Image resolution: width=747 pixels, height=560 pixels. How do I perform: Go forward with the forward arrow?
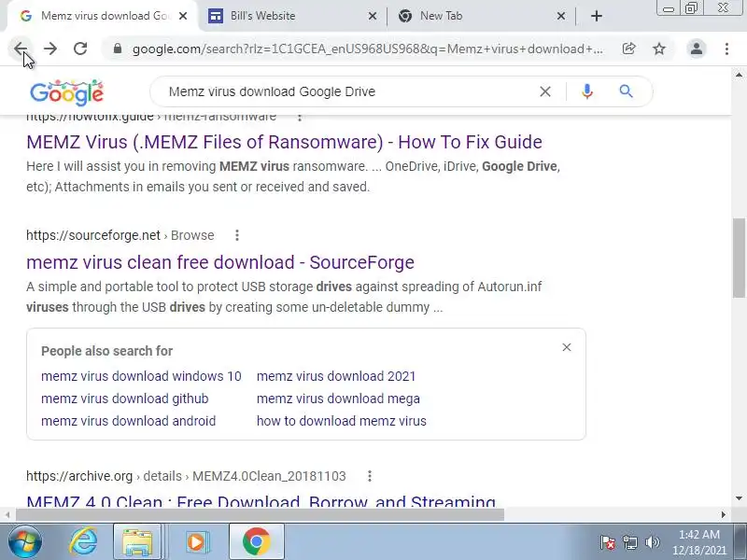(x=50, y=49)
